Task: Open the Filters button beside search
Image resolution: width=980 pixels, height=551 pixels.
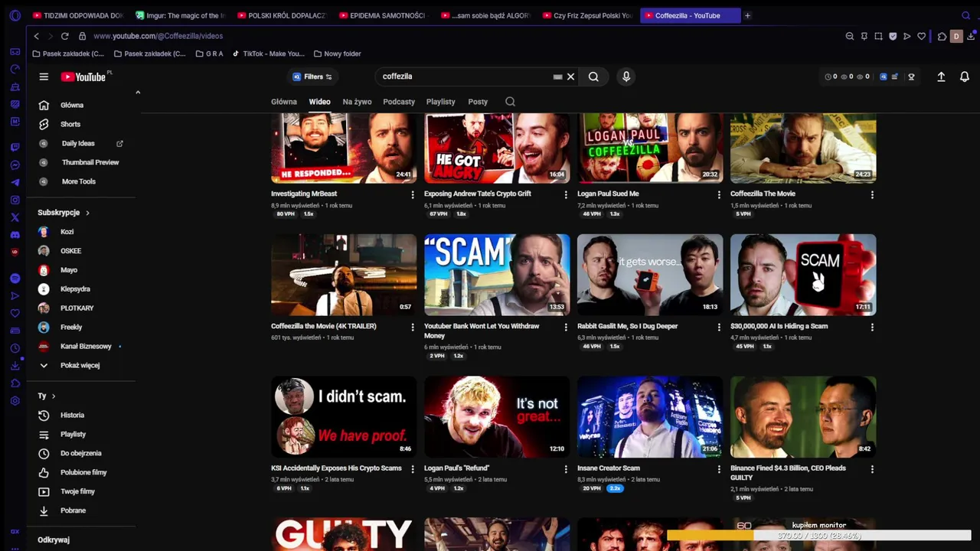Action: click(x=312, y=77)
